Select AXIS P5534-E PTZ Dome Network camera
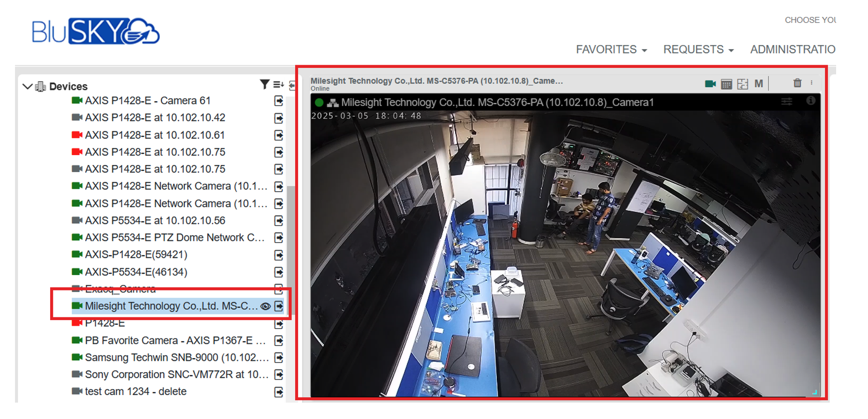Image resolution: width=868 pixels, height=419 pixels. tap(175, 238)
